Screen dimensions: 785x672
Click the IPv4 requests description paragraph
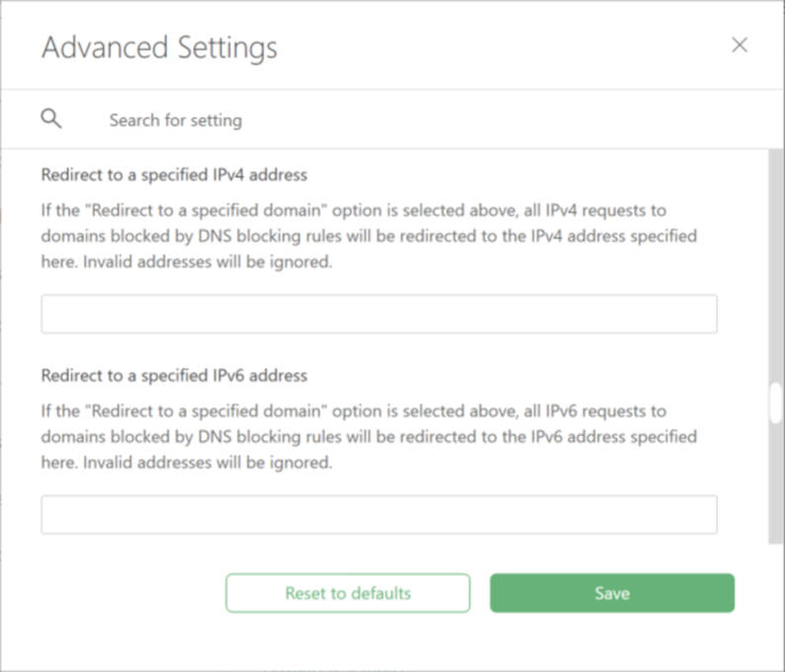[x=369, y=236]
